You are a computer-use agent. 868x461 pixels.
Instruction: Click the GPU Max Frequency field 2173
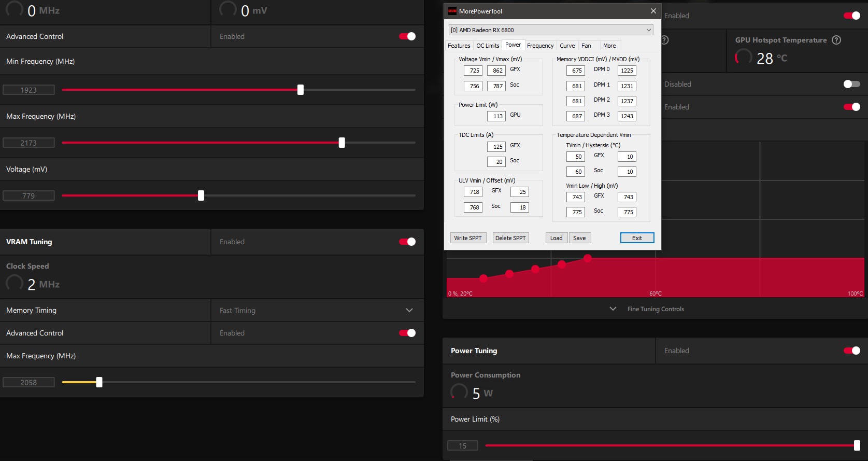coord(29,143)
